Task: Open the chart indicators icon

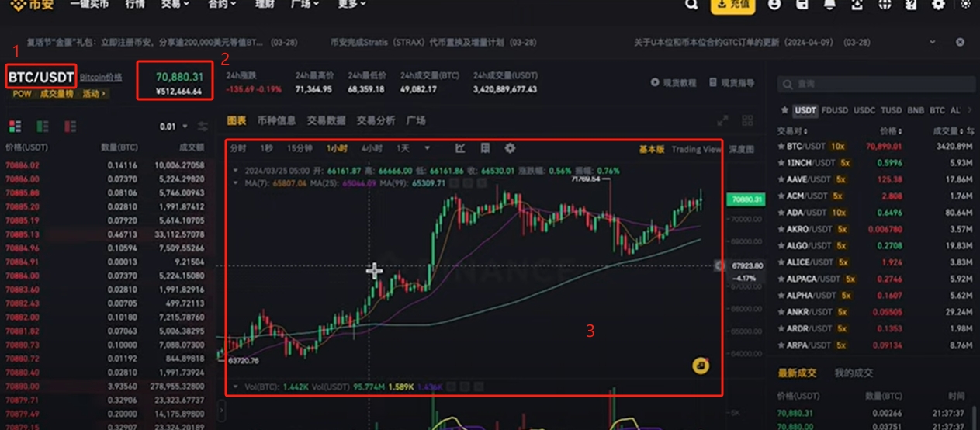Action: pyautogui.click(x=459, y=148)
